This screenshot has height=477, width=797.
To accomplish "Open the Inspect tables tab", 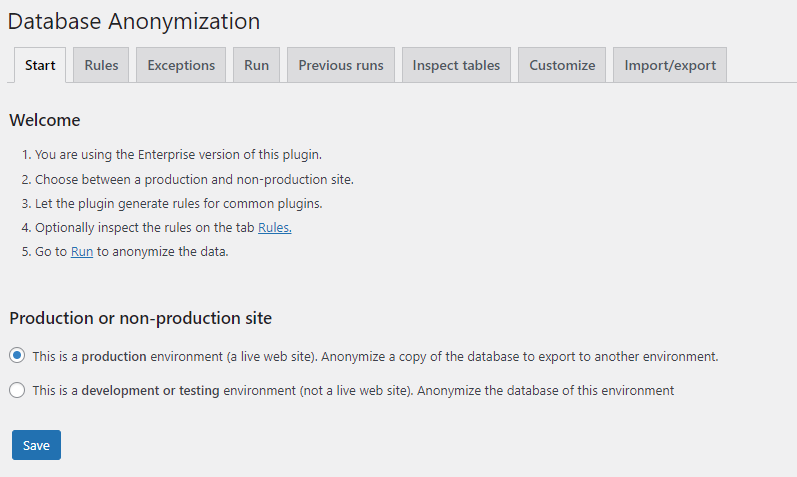I will click(456, 65).
